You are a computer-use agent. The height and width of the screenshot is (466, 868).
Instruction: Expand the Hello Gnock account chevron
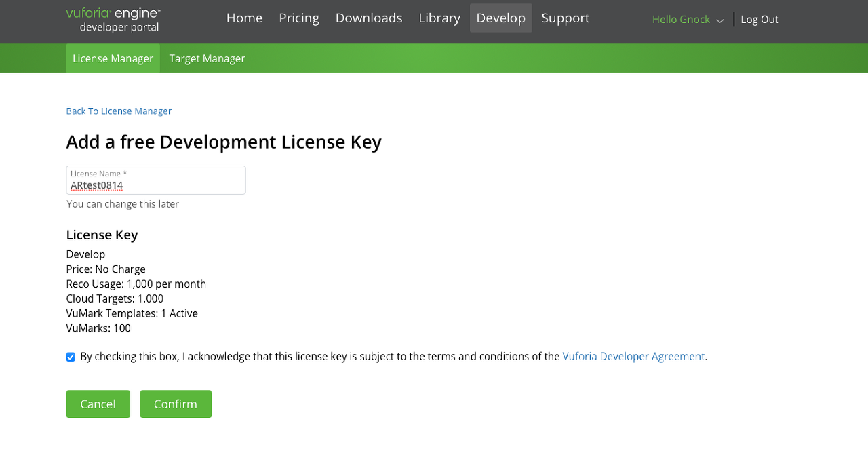(720, 20)
